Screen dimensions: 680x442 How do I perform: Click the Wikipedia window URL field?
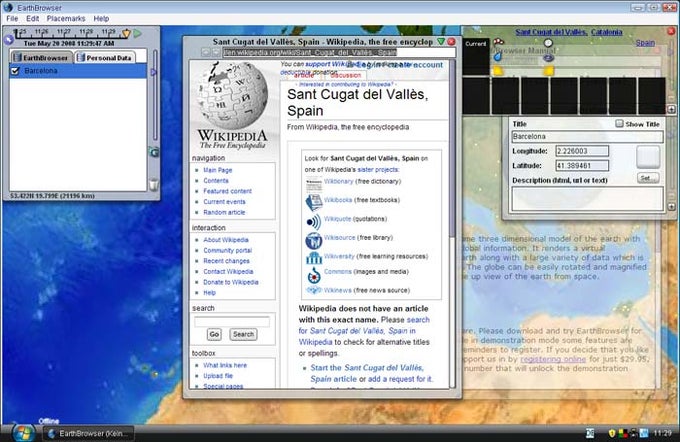point(339,52)
